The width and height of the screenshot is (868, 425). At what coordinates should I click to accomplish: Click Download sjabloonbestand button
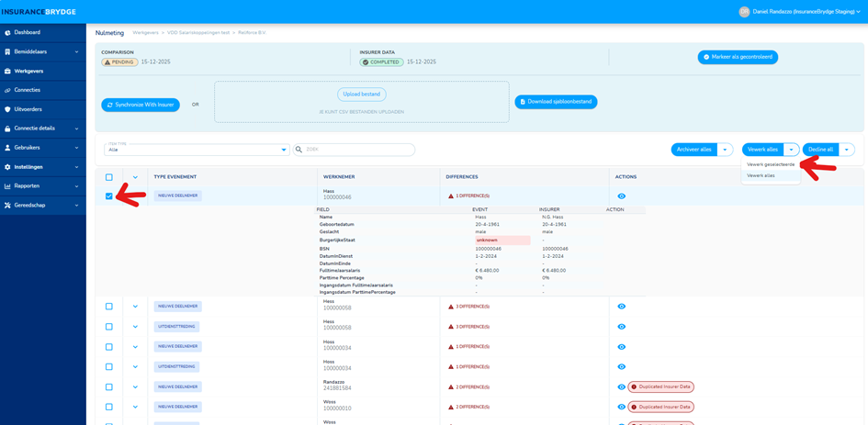[x=556, y=102]
